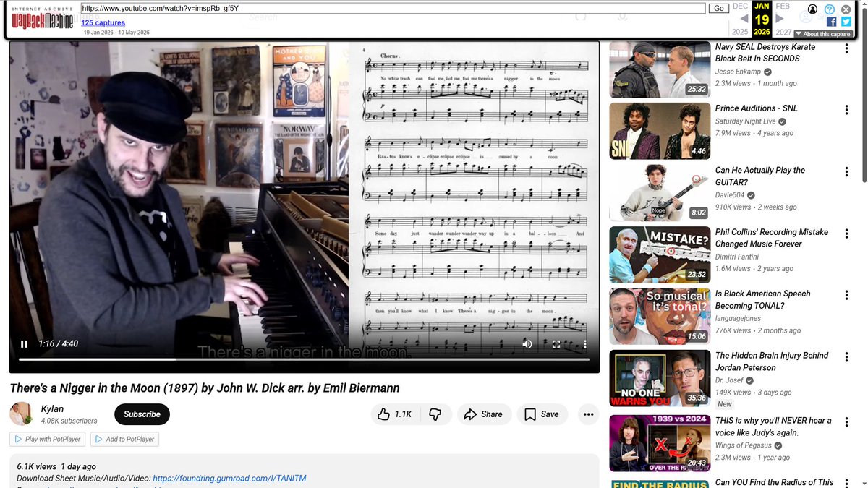This screenshot has height=488, width=868.
Task: Open Is Black American Speech thumbnail
Action: 660,316
